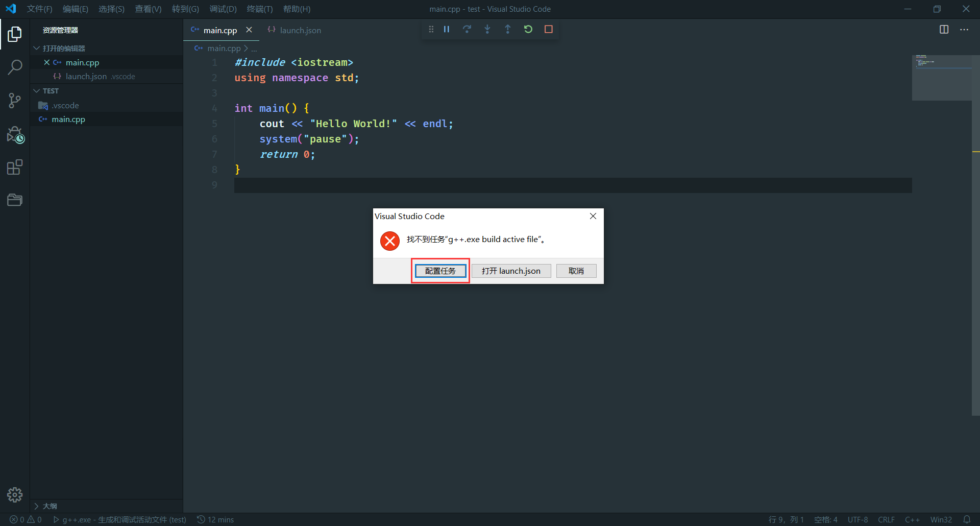
Task: Switch to the launch.json editor tab
Action: [295, 30]
